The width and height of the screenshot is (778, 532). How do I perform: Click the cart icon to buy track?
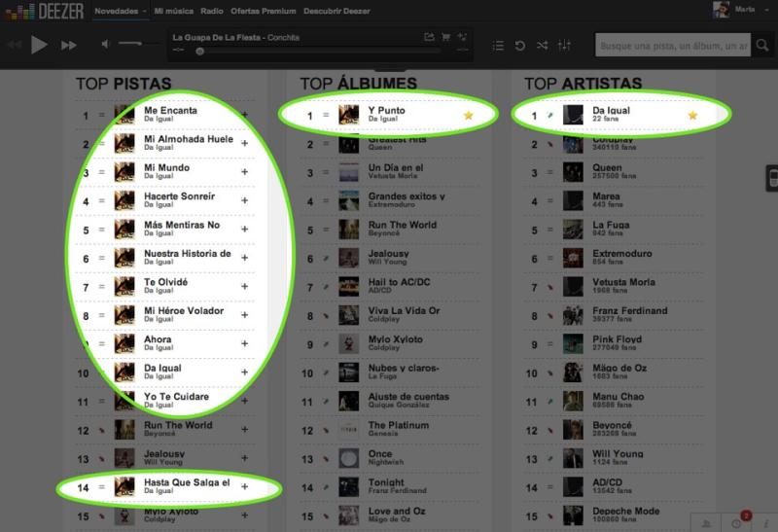[445, 37]
